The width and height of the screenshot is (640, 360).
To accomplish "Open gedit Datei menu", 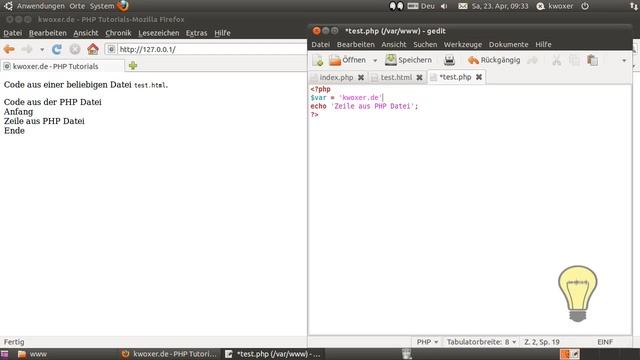I will (x=320, y=44).
